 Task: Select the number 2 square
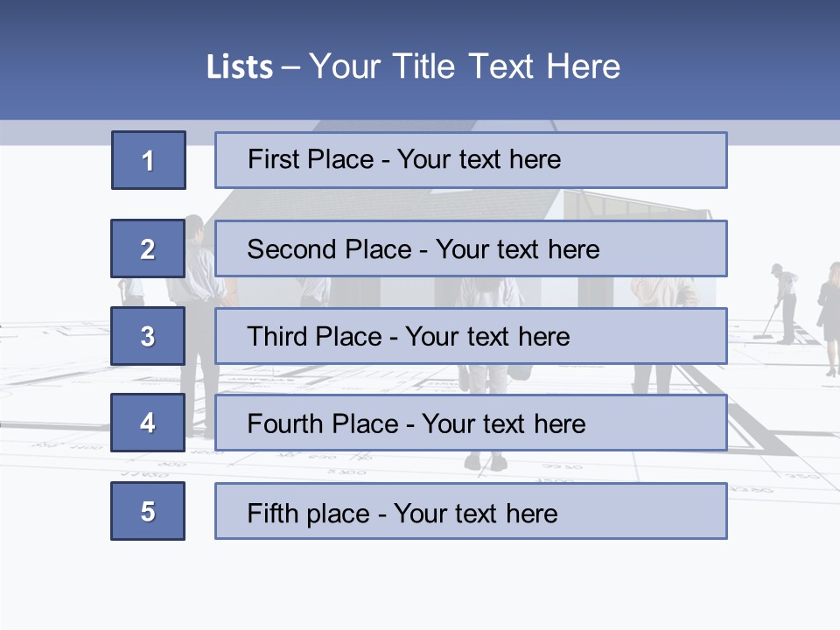[x=148, y=248]
